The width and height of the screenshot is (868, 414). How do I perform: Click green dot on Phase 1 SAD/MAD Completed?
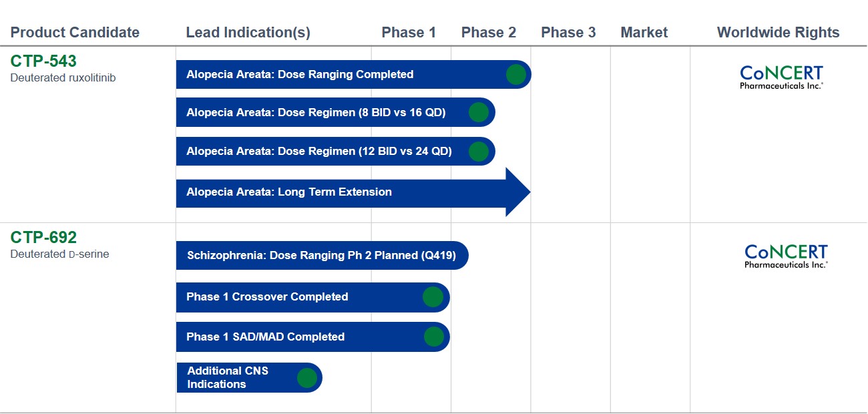[x=434, y=337]
